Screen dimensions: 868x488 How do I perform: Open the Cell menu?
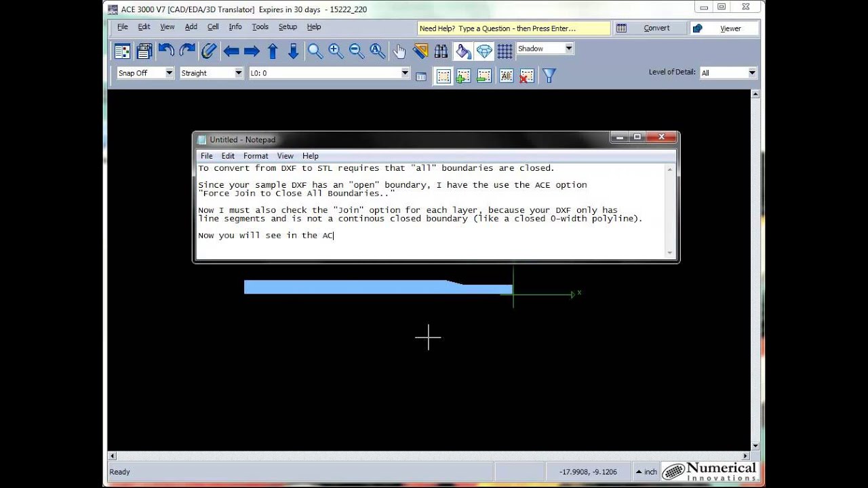tap(213, 27)
